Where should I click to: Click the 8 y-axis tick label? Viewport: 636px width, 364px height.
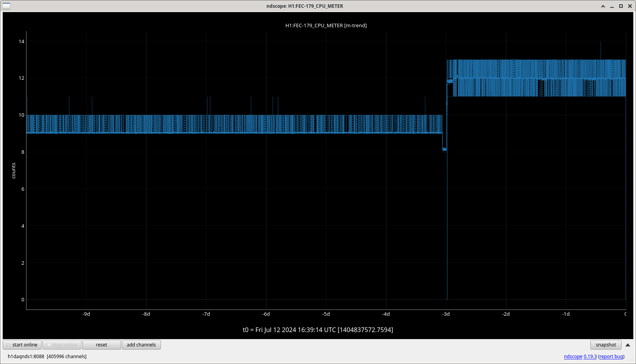point(23,152)
